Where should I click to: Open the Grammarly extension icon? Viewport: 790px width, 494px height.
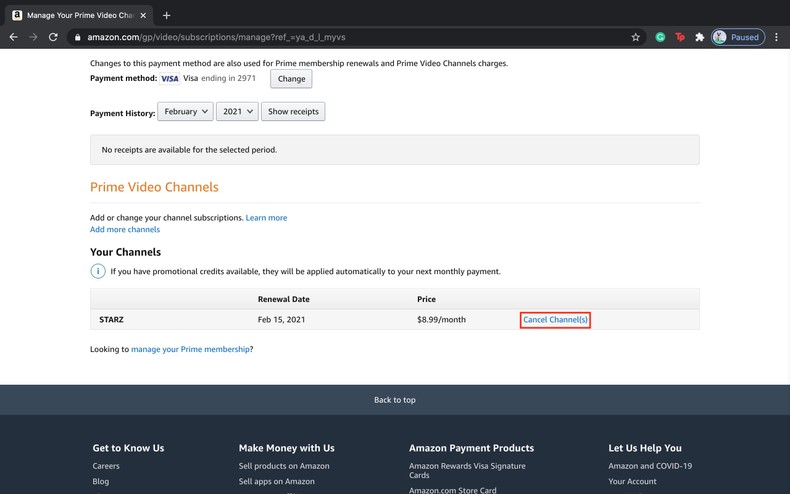coord(660,37)
